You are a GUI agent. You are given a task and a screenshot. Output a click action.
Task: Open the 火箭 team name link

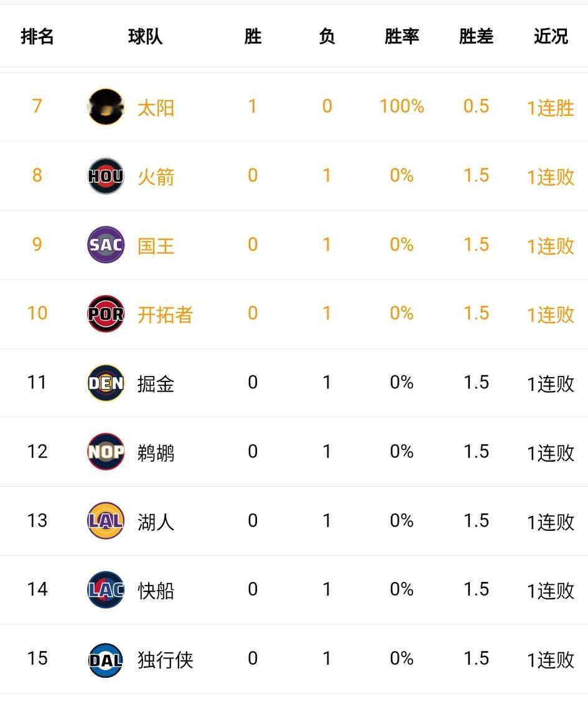click(x=156, y=177)
